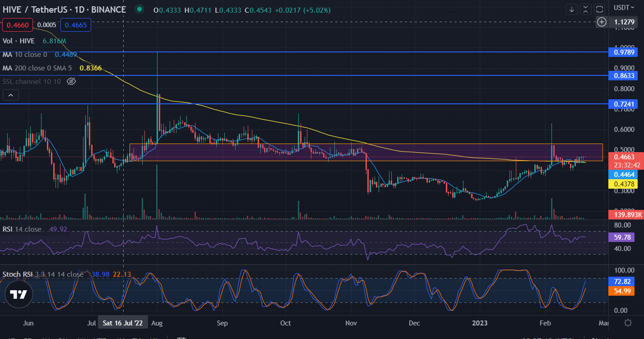Click the 1.1279 crosshair price label
The height and width of the screenshot is (339, 644).
(623, 21)
